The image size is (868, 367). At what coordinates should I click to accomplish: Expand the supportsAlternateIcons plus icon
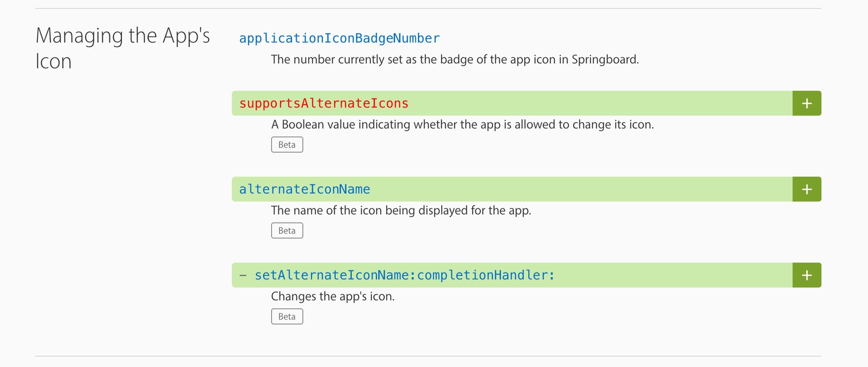click(x=807, y=103)
